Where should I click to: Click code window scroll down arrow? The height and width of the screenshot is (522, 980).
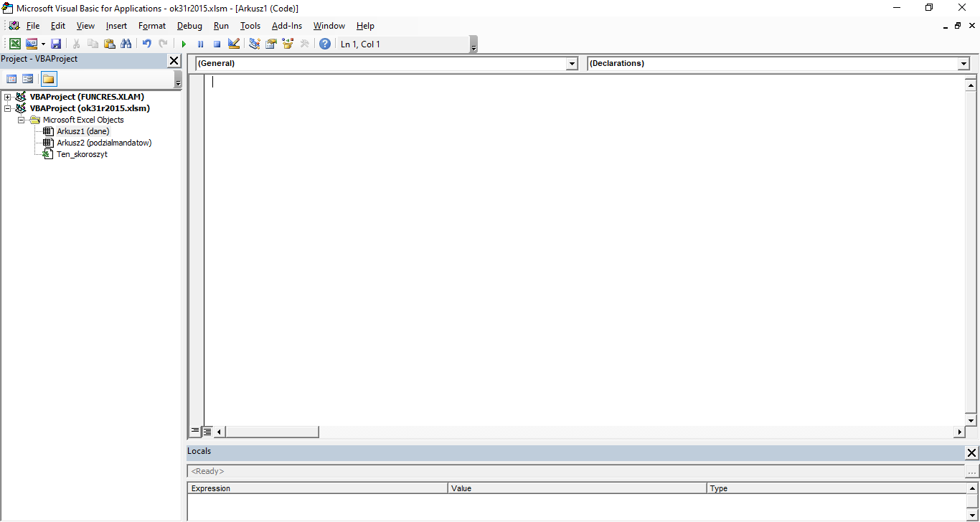tap(971, 420)
